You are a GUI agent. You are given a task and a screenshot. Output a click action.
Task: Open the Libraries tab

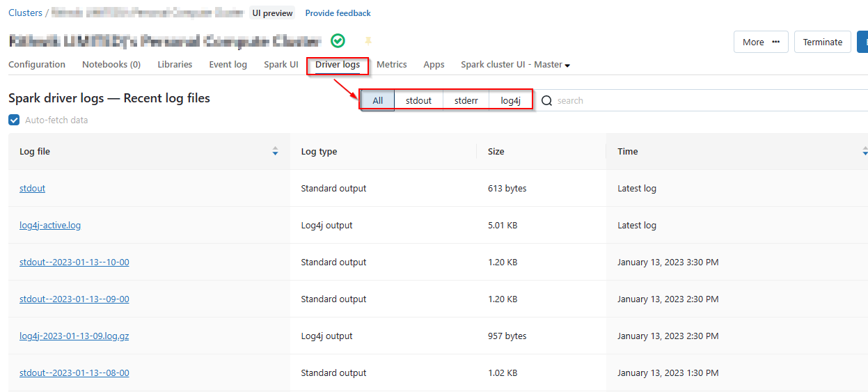point(175,64)
